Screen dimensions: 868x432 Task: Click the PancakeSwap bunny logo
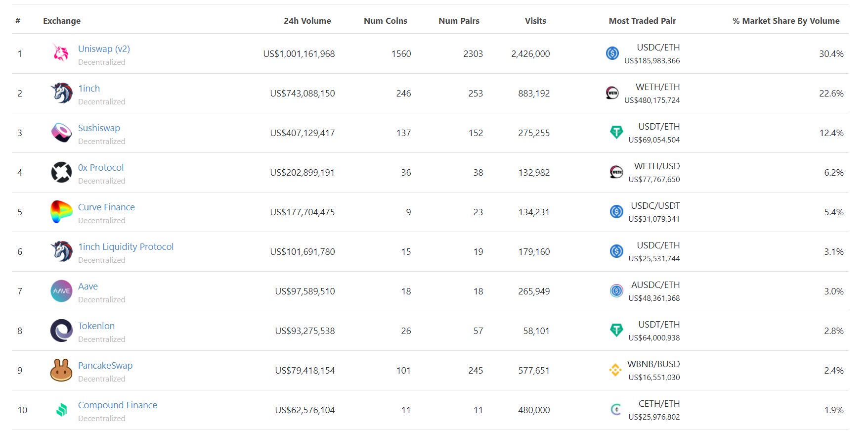coord(61,370)
